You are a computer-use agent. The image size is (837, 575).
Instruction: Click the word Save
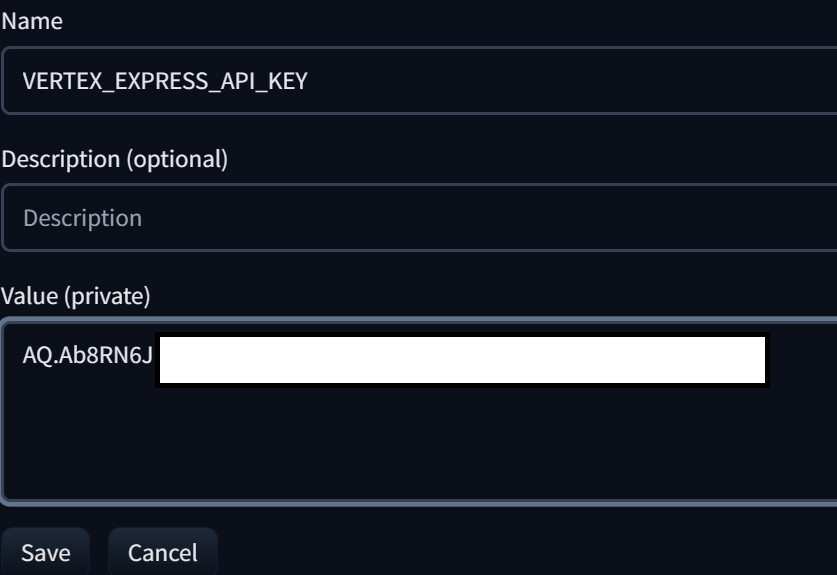tap(45, 552)
